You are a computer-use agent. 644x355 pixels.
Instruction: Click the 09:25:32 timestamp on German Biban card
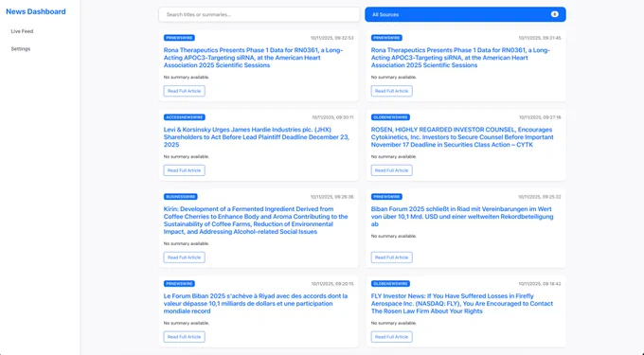pyautogui.click(x=539, y=197)
